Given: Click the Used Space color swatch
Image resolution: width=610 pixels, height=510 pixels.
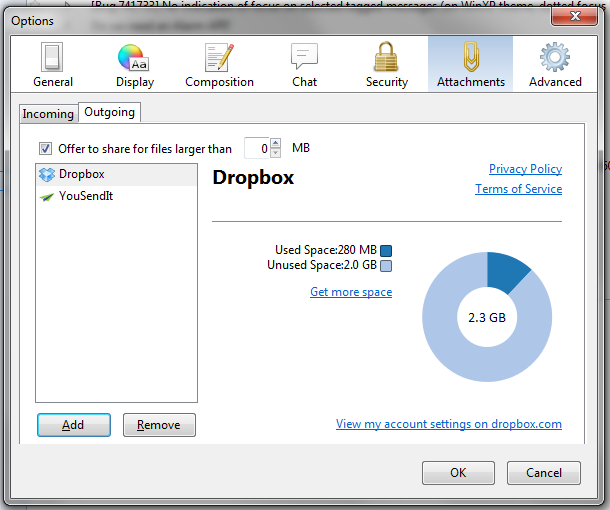Looking at the screenshot, I should [386, 250].
